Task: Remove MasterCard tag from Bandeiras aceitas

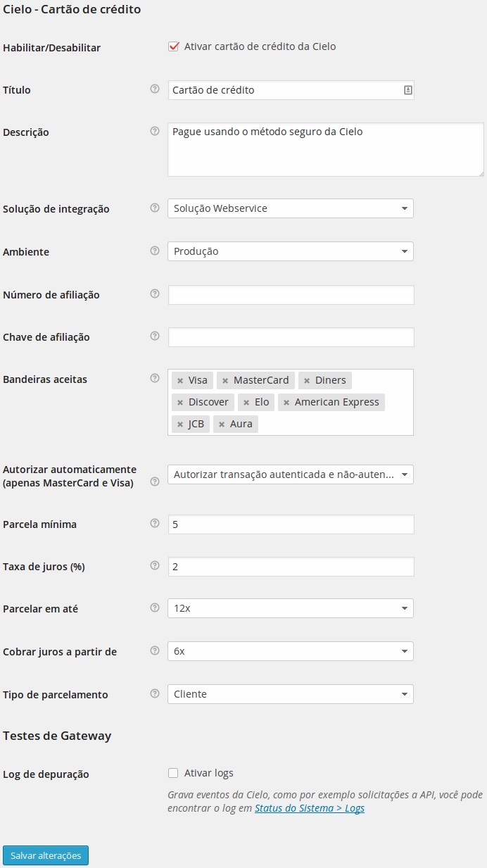Action: tap(225, 381)
